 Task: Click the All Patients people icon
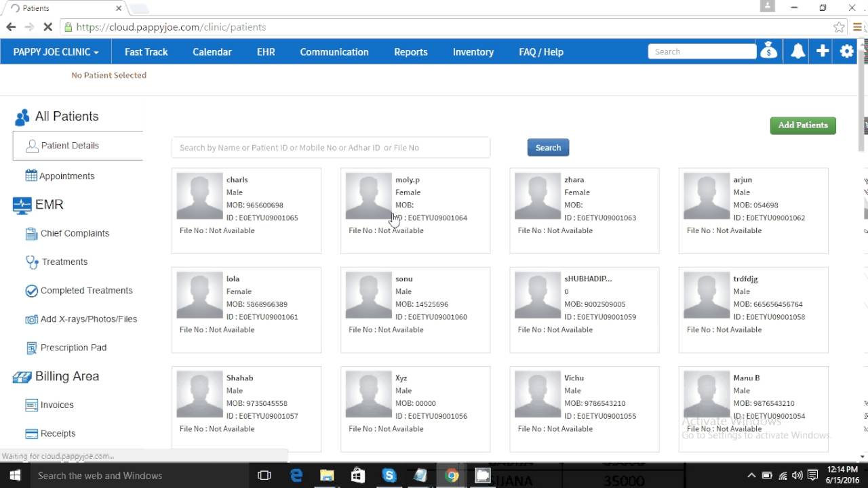[x=22, y=117]
